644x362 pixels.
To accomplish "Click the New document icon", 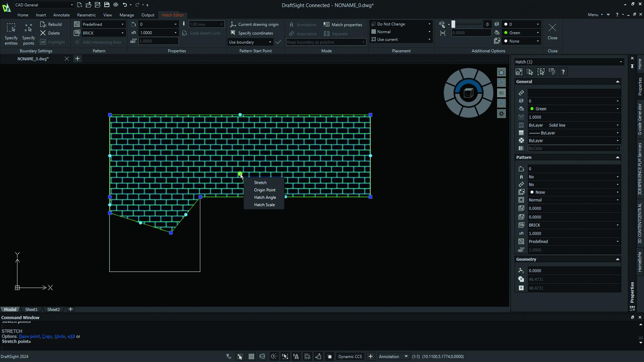I will pyautogui.click(x=80, y=5).
